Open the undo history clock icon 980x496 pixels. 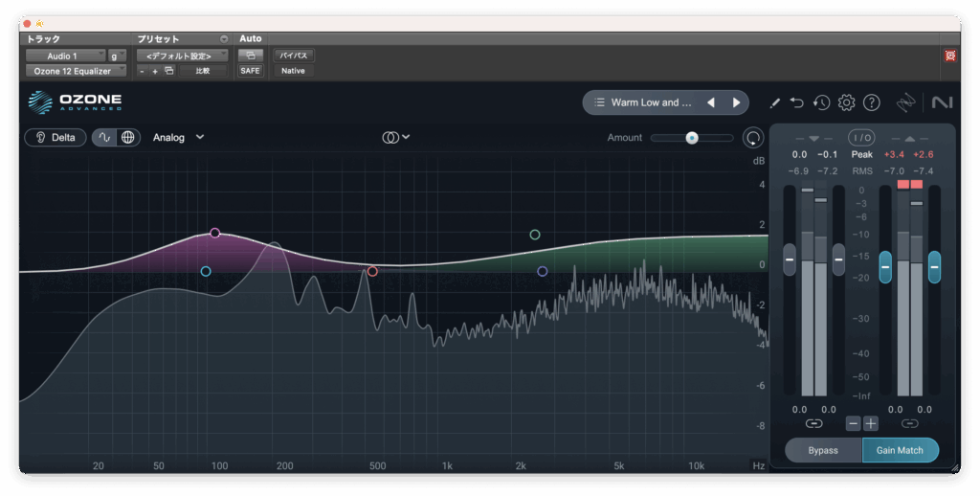coord(821,102)
